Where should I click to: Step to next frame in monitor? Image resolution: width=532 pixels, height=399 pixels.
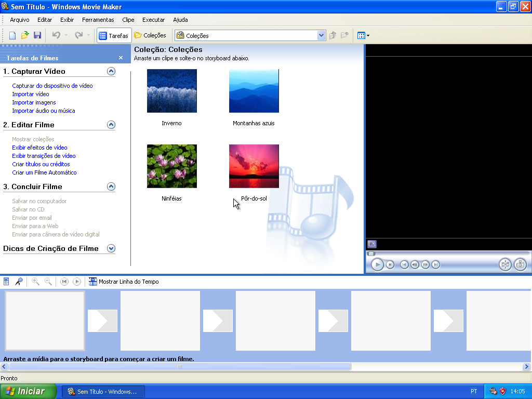tap(425, 264)
